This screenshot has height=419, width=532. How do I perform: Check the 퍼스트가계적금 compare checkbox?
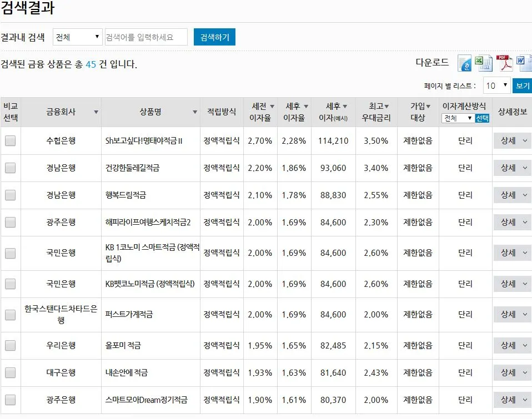10,315
